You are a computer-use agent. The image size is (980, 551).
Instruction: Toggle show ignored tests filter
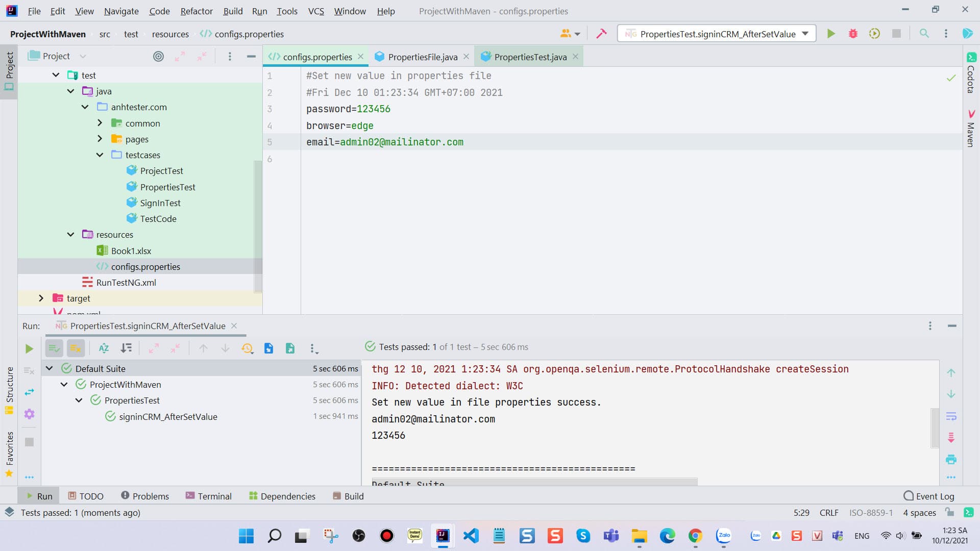tap(76, 348)
